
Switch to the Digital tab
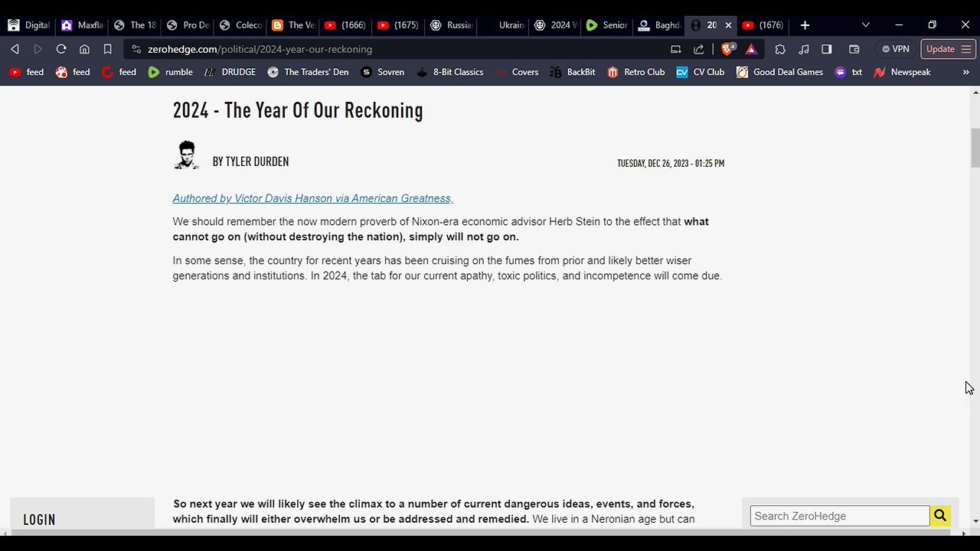pyautogui.click(x=28, y=25)
